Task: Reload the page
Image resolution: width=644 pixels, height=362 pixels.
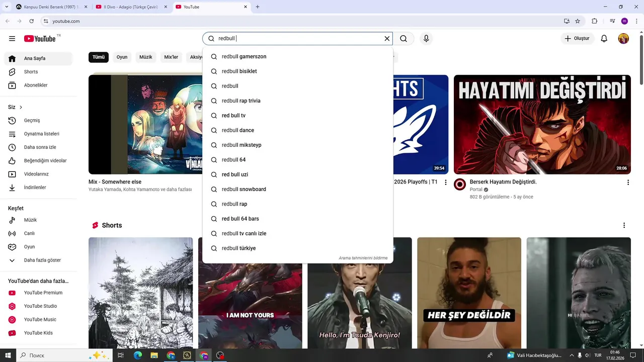Action: (x=32, y=21)
